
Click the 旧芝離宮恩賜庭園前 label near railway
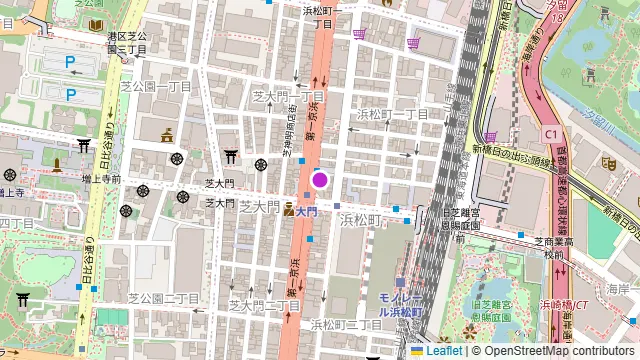462,226
